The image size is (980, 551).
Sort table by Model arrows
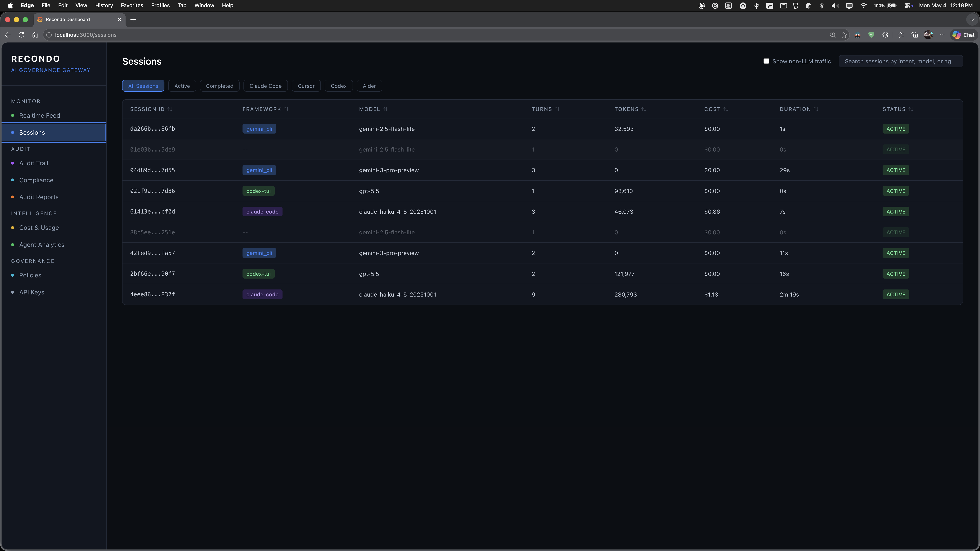385,109
